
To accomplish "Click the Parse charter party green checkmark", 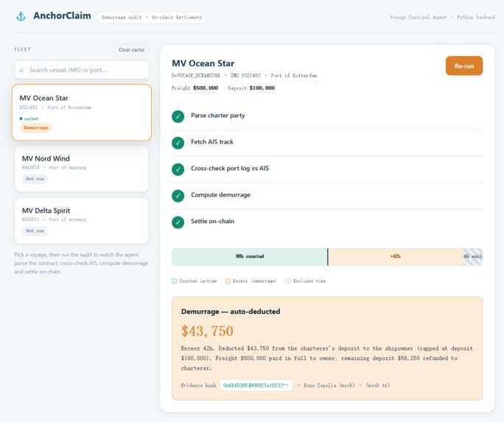I will coord(178,116).
